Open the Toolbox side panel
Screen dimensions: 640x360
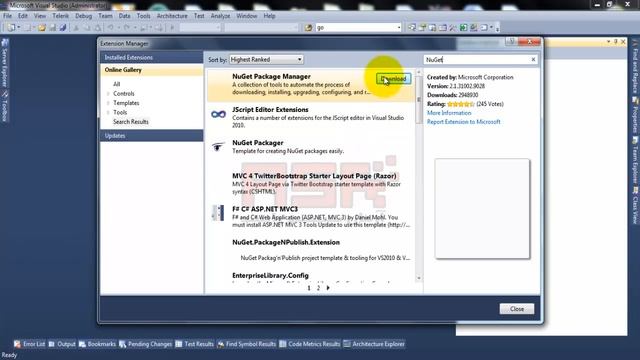click(x=5, y=107)
